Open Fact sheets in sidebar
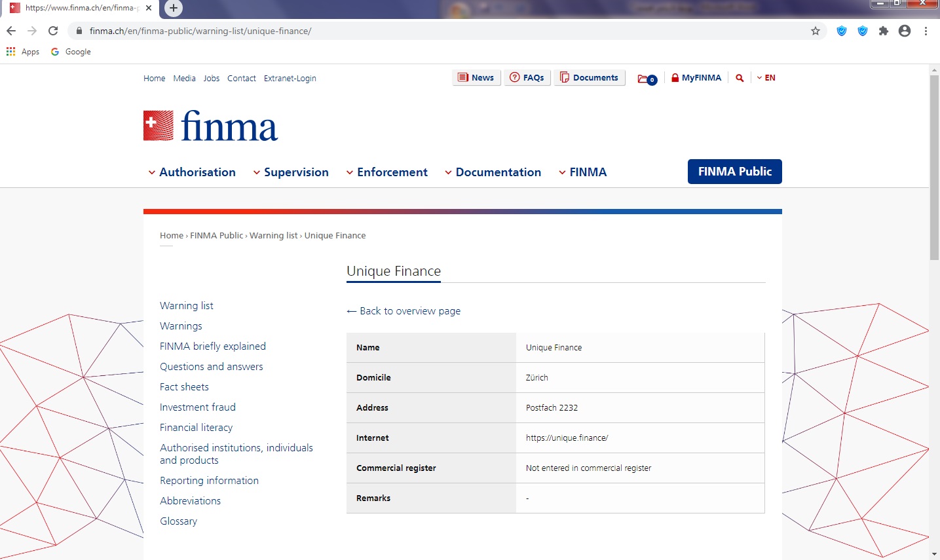The height and width of the screenshot is (560, 940). 184,387
